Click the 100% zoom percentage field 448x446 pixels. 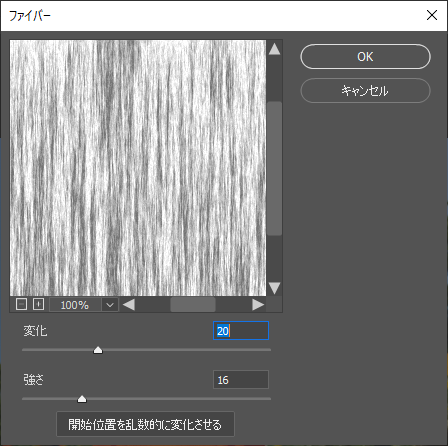(75, 305)
